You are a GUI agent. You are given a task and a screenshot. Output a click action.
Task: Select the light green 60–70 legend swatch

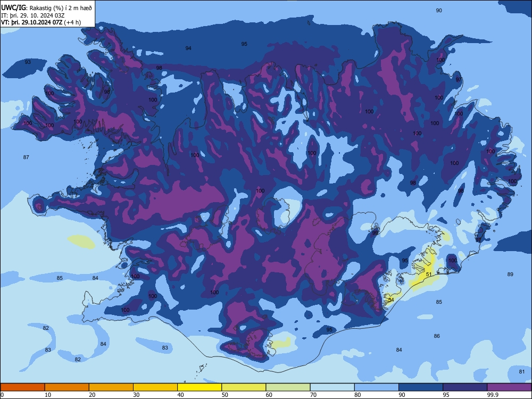pos(288,387)
